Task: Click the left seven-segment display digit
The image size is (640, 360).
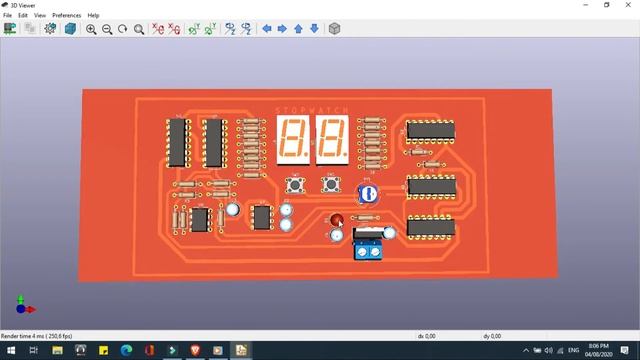Action: point(293,140)
